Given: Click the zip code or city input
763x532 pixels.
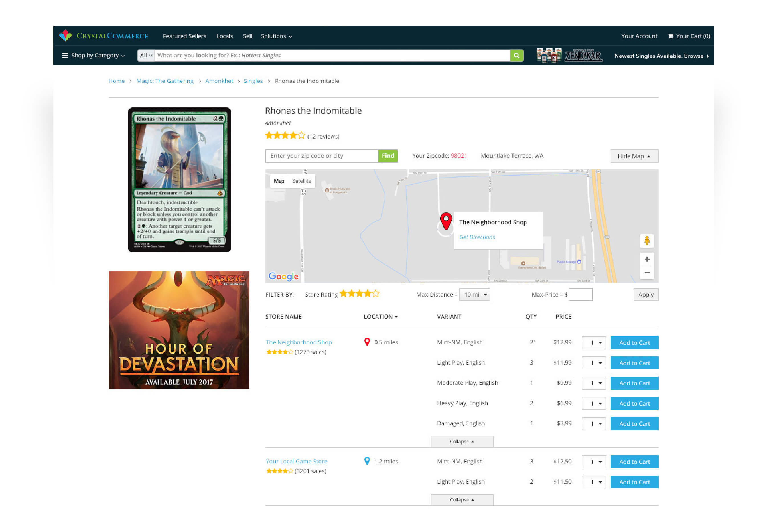Looking at the screenshot, I should point(321,156).
